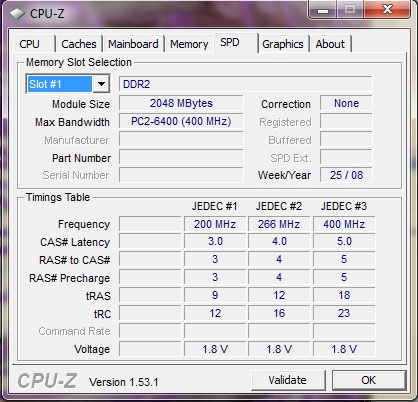Click the OK button
Screen dimensions: 418x402
point(369,380)
